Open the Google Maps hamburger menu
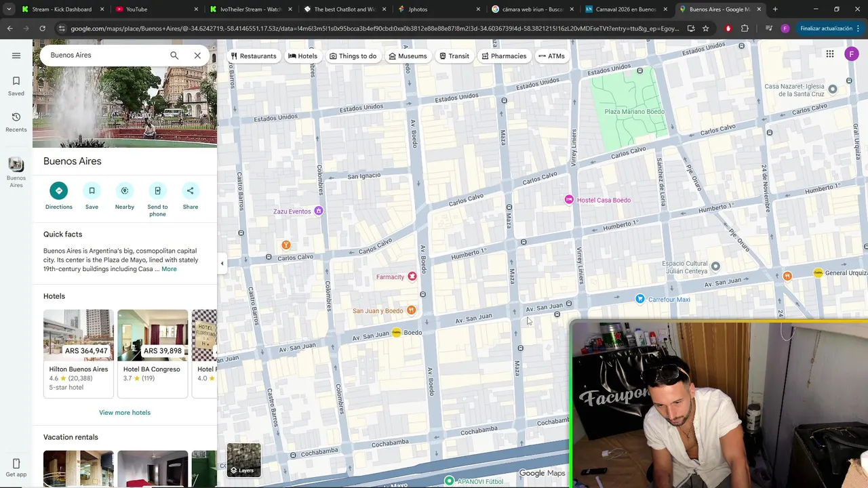The width and height of the screenshot is (868, 488). 16,56
